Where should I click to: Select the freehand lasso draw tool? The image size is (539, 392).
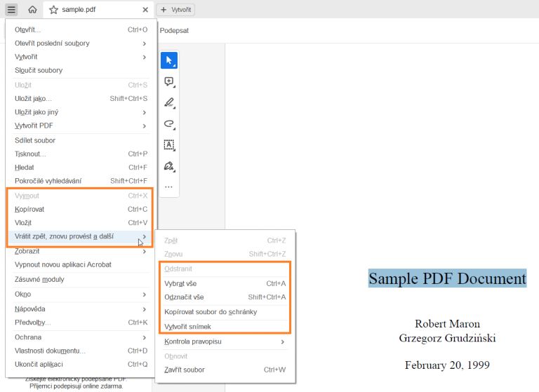pos(168,124)
